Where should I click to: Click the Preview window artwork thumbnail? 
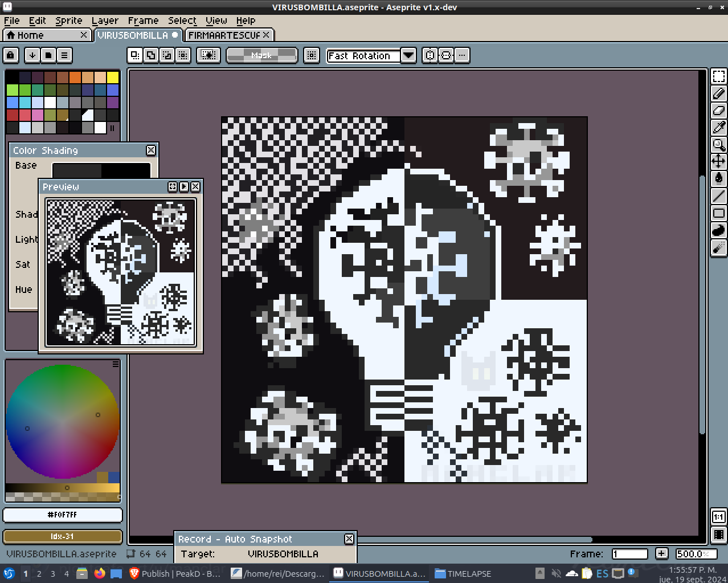(121, 272)
